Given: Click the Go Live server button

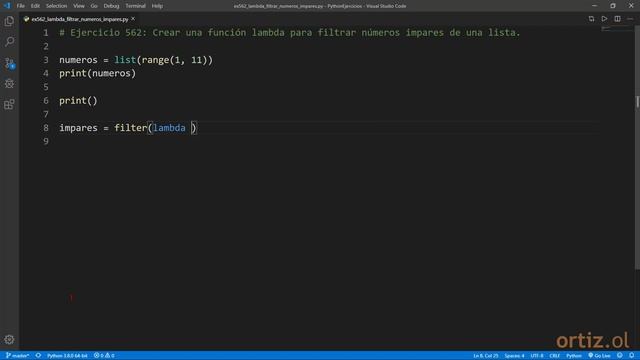Looking at the screenshot, I should point(599,356).
